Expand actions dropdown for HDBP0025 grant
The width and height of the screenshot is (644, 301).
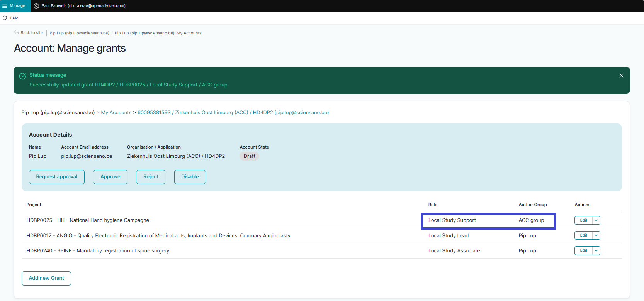(596, 220)
